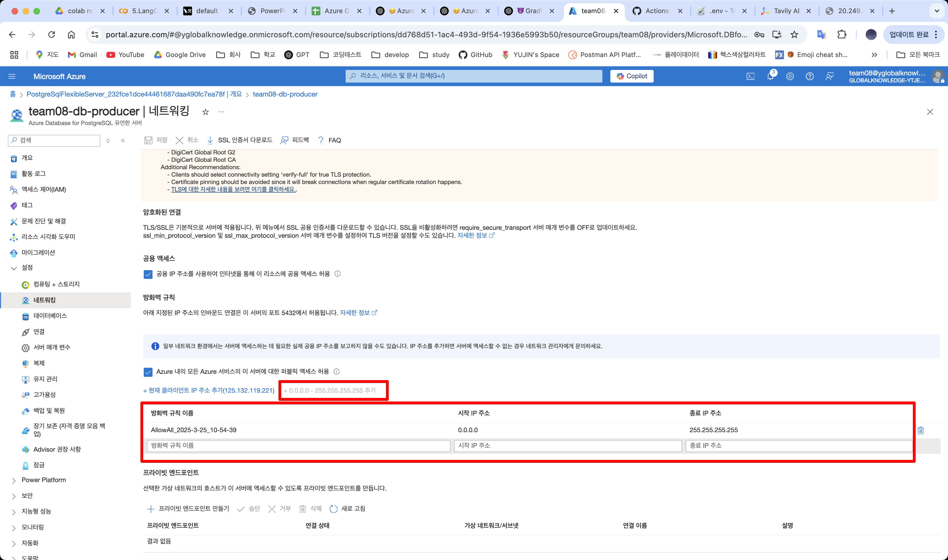Open Advisor 권장 사항 item
The height and width of the screenshot is (560, 948).
tap(57, 449)
